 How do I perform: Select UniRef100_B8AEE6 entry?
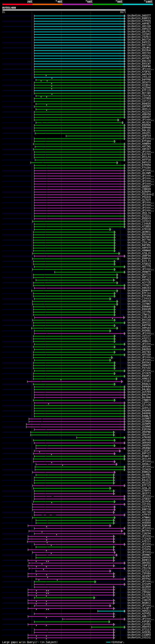(139, 104)
